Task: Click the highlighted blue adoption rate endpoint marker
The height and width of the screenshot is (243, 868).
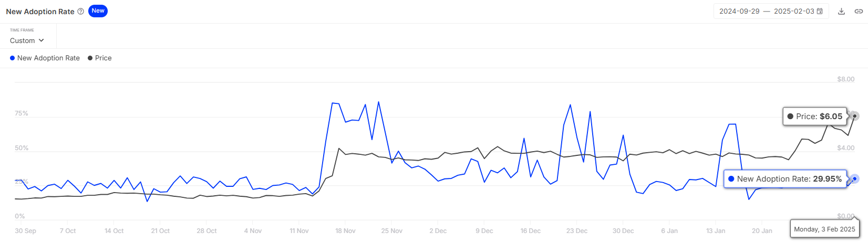Action: (x=855, y=179)
